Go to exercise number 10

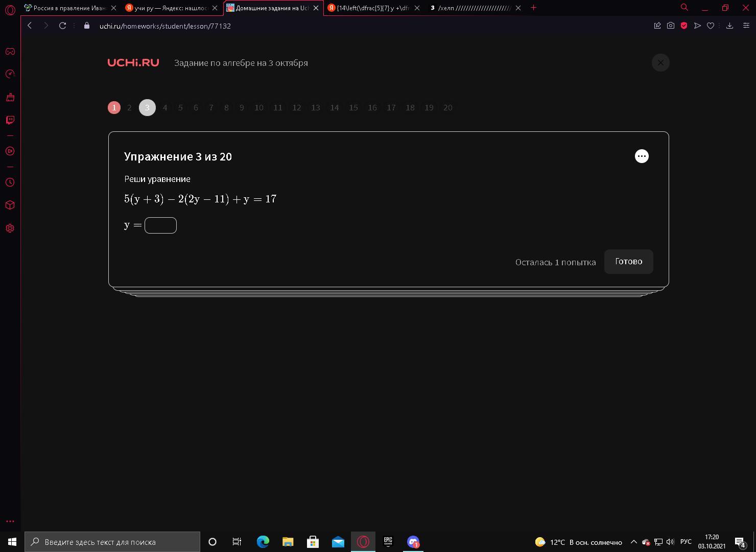tap(259, 107)
